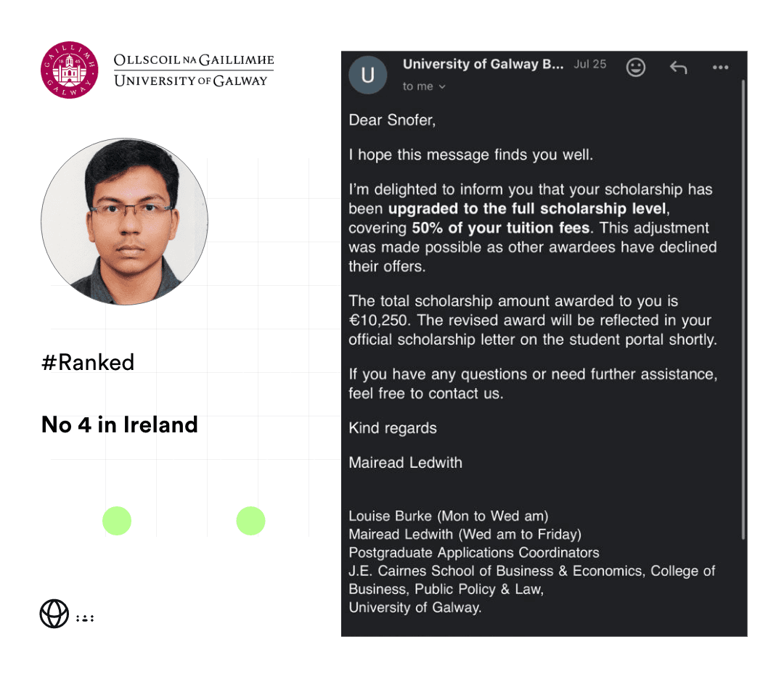
Task: Click the circular profile photo thumbnail
Action: point(125,221)
